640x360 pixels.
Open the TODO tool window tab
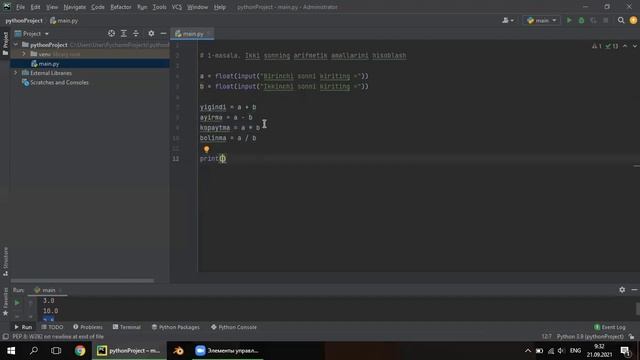click(x=52, y=327)
